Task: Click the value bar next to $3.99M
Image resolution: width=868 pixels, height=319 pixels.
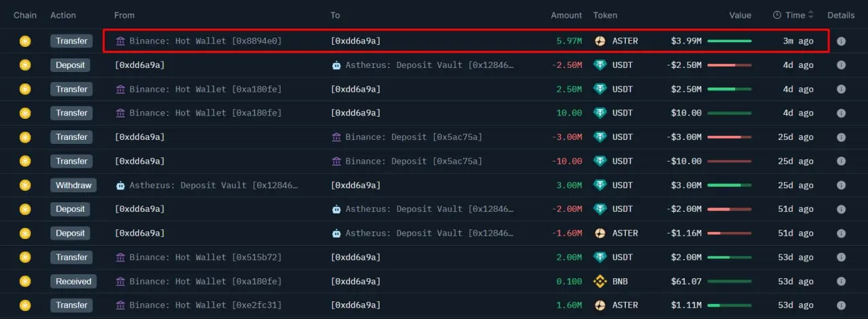Action: (x=729, y=41)
